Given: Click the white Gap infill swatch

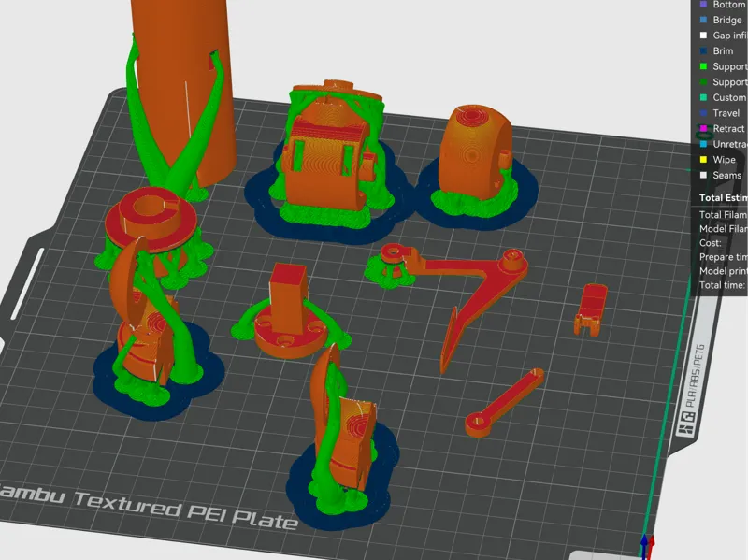Looking at the screenshot, I should [703, 36].
